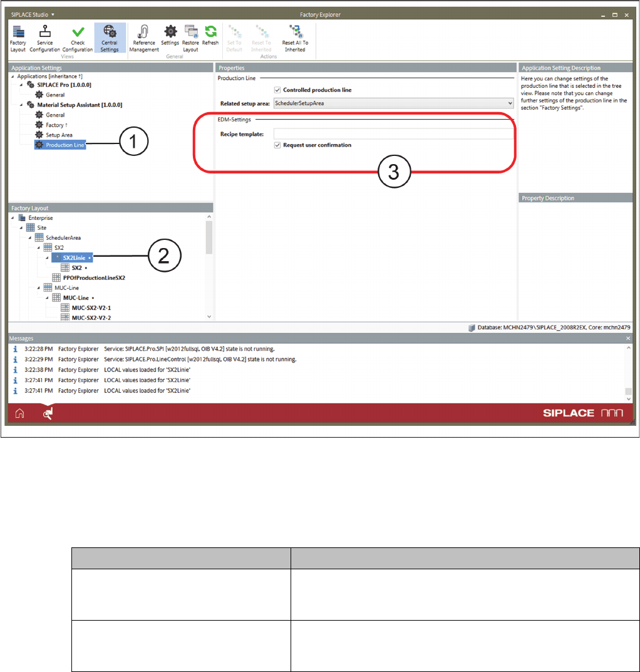The width and height of the screenshot is (640, 672).
Task: Close the Messages panel
Action: (628, 339)
